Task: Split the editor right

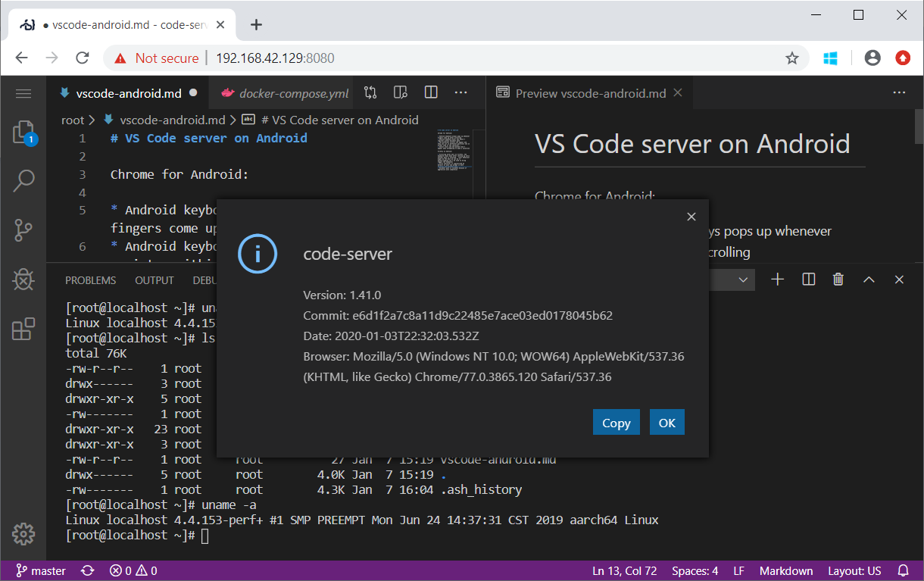Action: [x=431, y=92]
